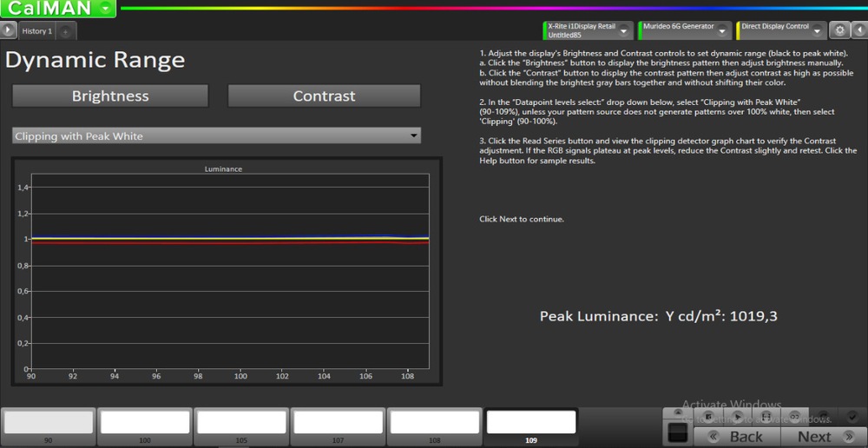This screenshot has height=448, width=868.
Task: Click the black color preview square
Action: pyautogui.click(x=677, y=433)
